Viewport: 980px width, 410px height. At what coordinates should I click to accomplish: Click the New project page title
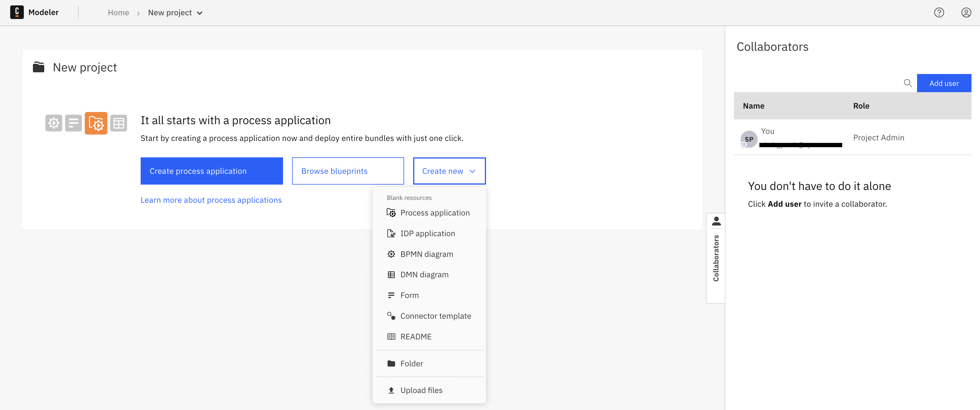85,67
